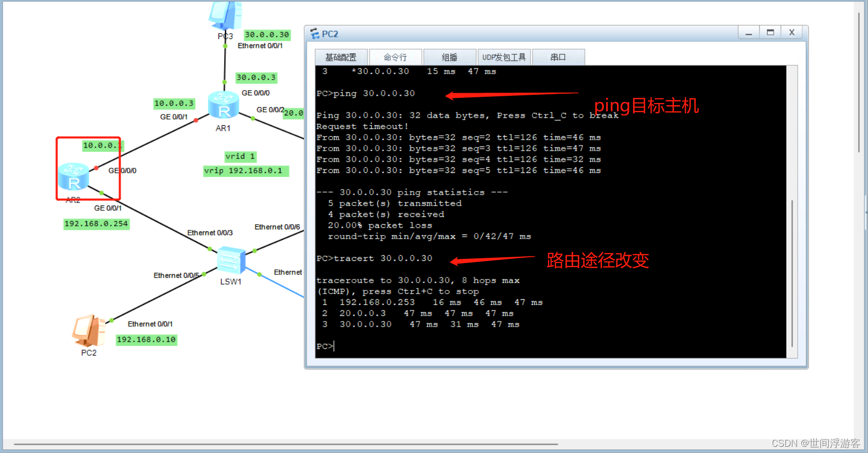Viewport: 868px width, 453px height.
Task: Click the Ethernet 0/0/5 port label
Action: (176, 275)
